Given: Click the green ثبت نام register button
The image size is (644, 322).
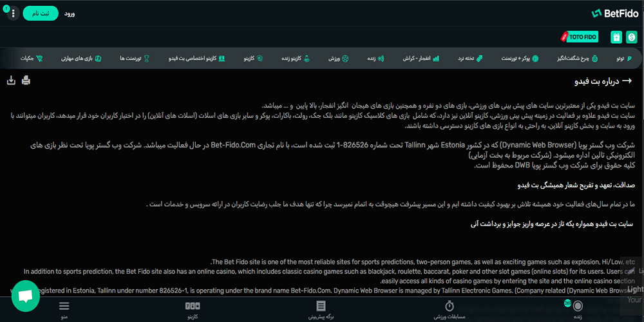Looking at the screenshot, I should point(41,14).
